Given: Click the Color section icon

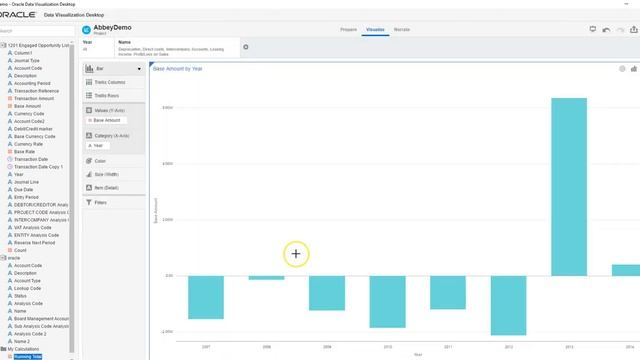Looking at the screenshot, I should tap(89, 161).
